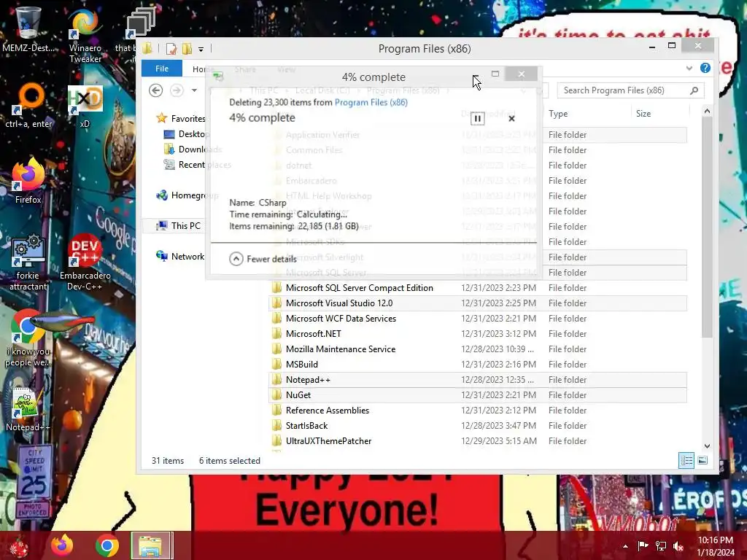Select Reference Assemblies folder
Screen dimensions: 747x560
coord(478,411)
